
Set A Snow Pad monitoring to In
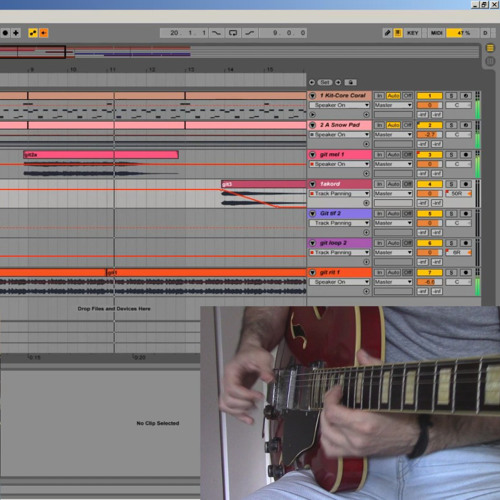point(379,125)
